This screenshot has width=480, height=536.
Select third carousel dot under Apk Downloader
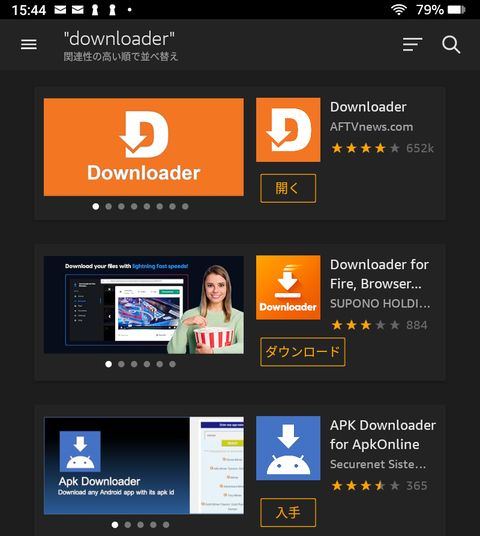click(140, 525)
